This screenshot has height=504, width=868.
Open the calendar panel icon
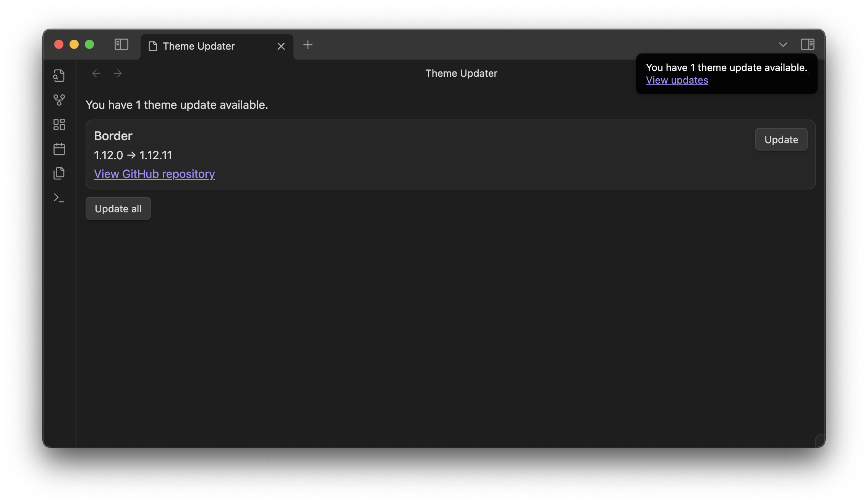coord(59,149)
